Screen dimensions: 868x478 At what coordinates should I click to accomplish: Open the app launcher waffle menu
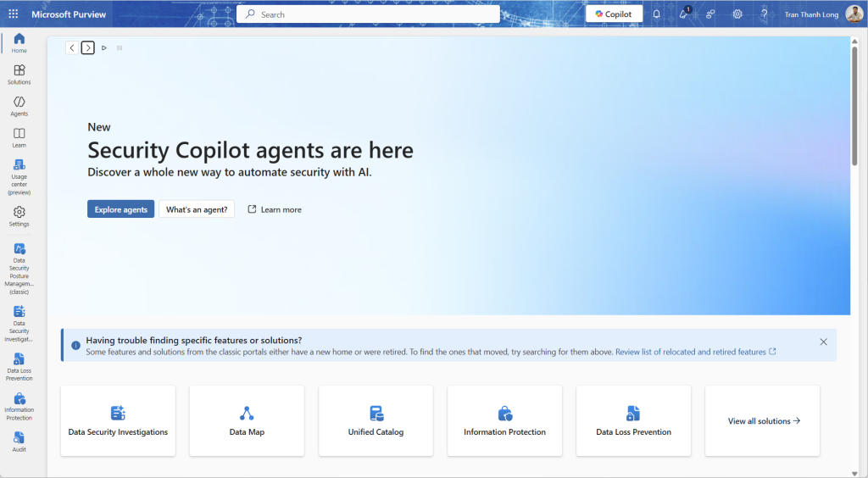coord(14,14)
